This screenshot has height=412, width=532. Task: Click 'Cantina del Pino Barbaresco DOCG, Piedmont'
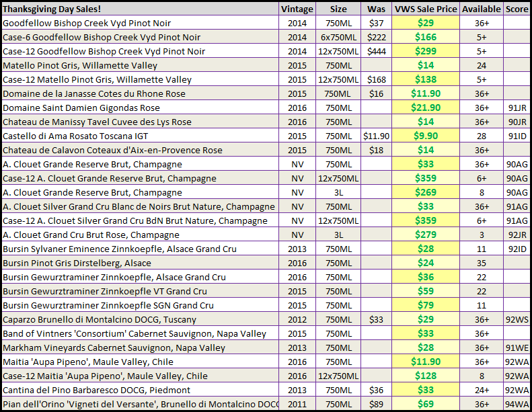click(x=96, y=390)
